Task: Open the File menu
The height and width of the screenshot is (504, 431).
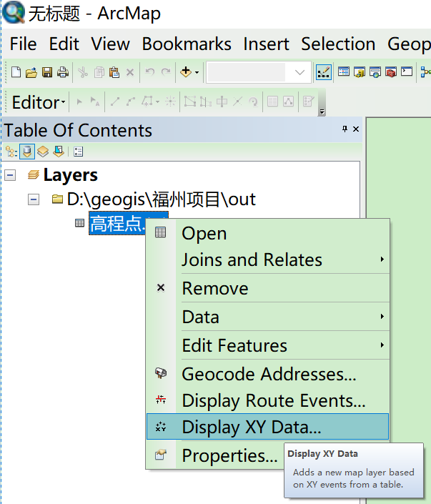Action: tap(23, 44)
